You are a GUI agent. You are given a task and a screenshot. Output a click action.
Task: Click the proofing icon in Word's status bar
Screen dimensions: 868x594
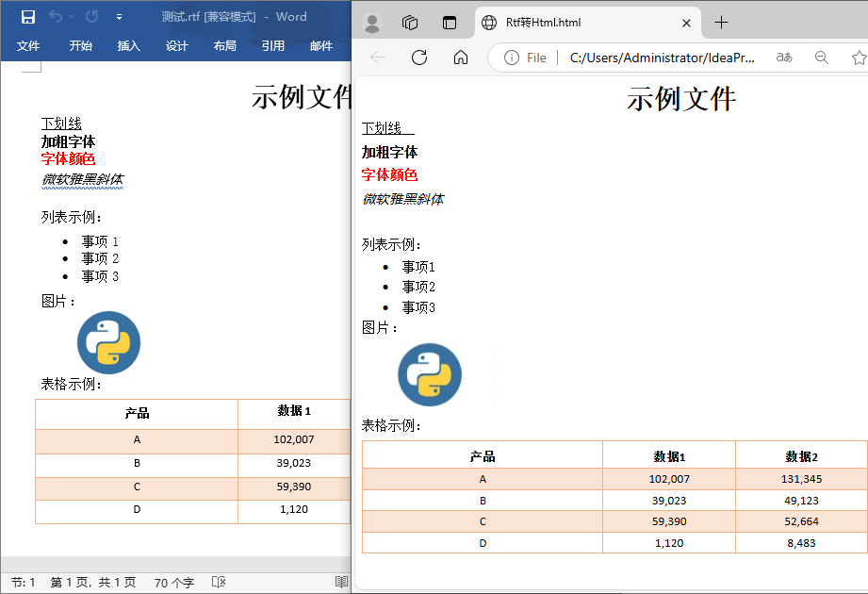tap(219, 583)
